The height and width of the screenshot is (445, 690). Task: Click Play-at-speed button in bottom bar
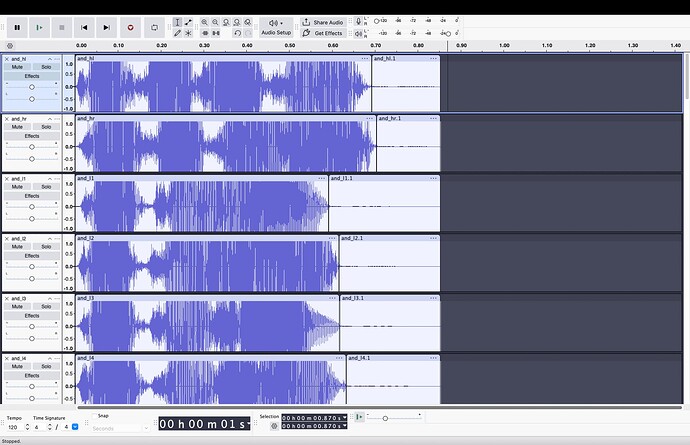pos(360,416)
